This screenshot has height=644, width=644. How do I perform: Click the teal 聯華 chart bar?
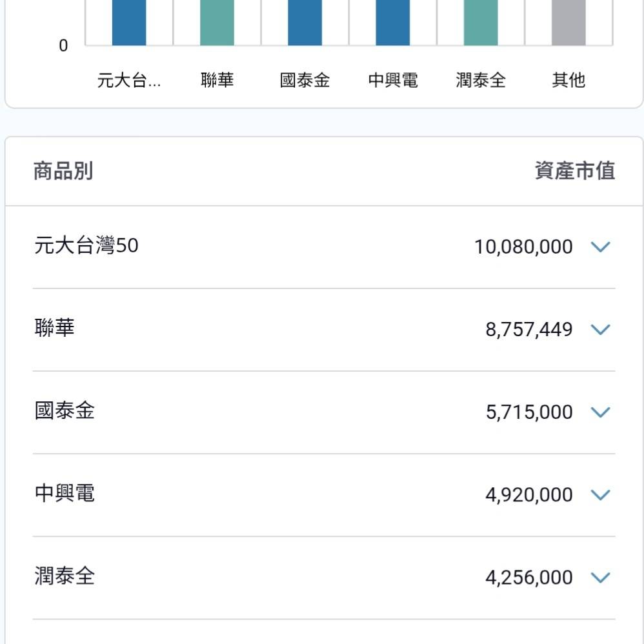pyautogui.click(x=217, y=23)
